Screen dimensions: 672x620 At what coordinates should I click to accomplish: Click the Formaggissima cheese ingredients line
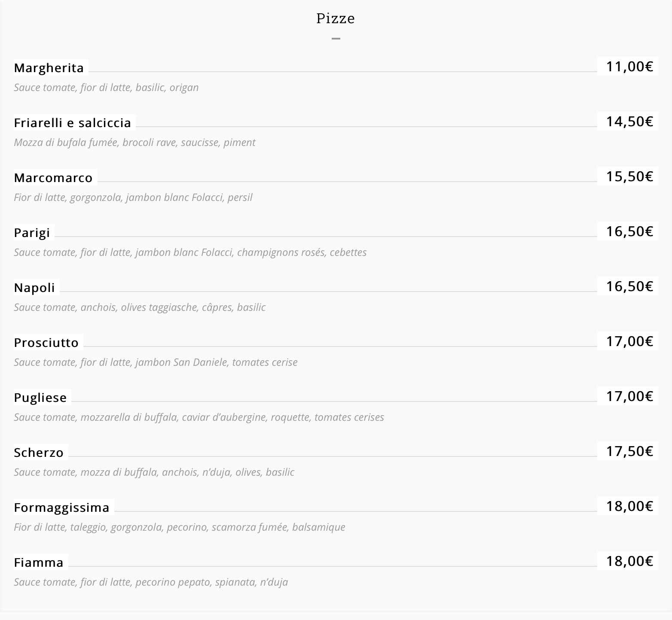point(180,527)
